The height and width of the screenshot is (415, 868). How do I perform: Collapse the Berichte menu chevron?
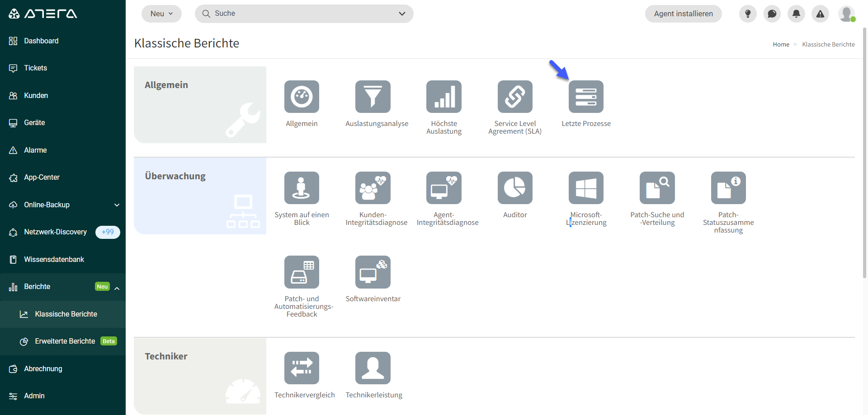[x=117, y=288]
